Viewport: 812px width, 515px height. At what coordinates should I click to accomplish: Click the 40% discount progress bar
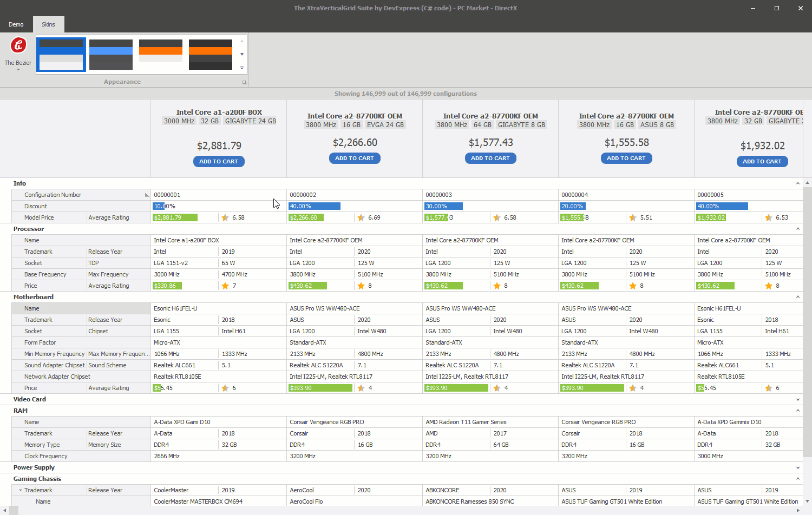pyautogui.click(x=314, y=206)
